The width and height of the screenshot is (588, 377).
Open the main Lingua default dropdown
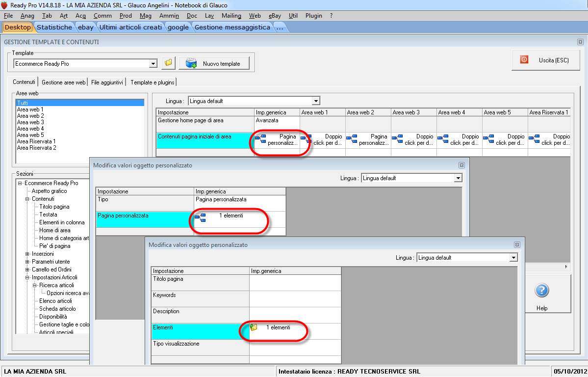click(x=316, y=101)
